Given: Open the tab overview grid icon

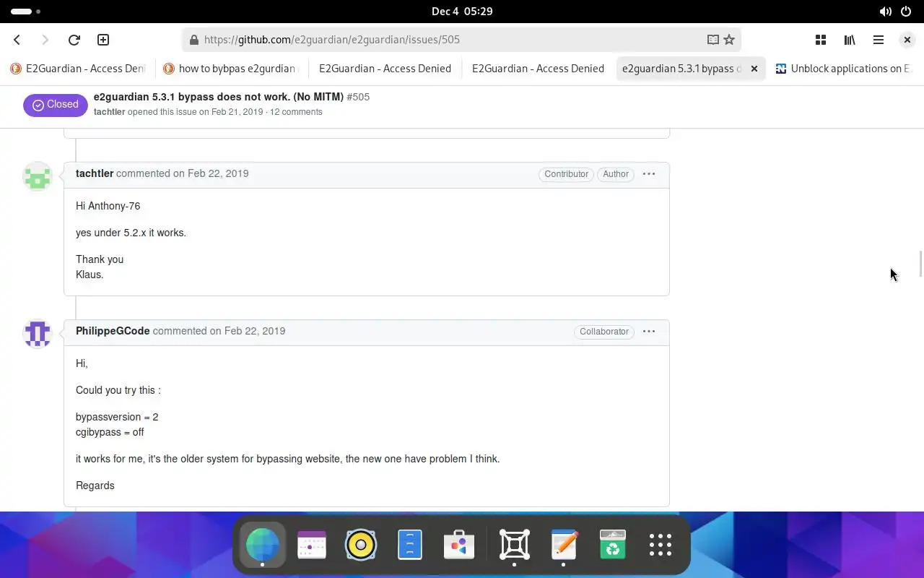Looking at the screenshot, I should point(821,40).
